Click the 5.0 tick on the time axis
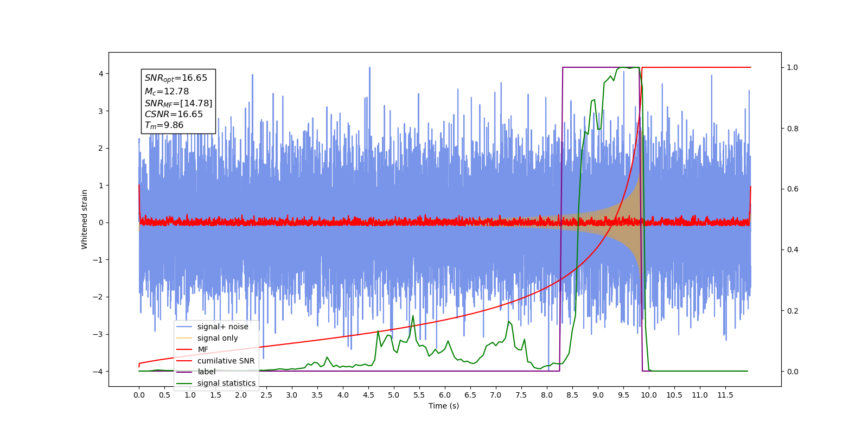The height and width of the screenshot is (434, 868). pos(394,395)
